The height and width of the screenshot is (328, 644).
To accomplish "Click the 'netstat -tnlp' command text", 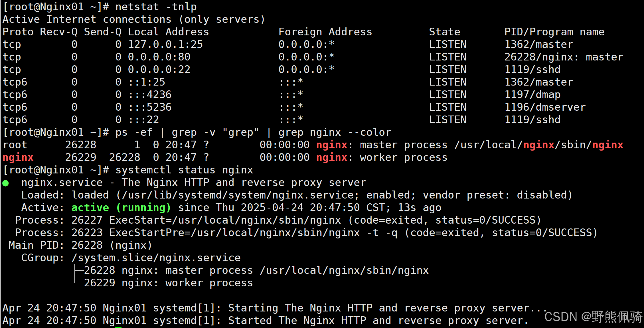I will [x=156, y=7].
